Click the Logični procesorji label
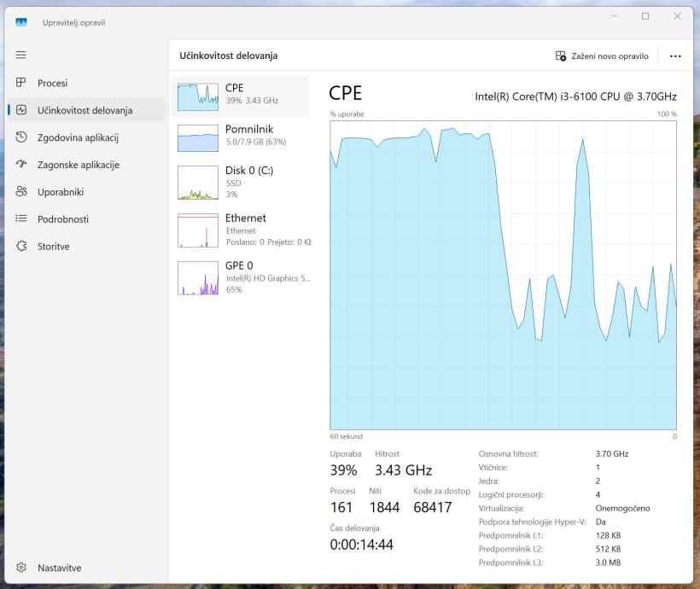The image size is (700, 589). click(510, 495)
